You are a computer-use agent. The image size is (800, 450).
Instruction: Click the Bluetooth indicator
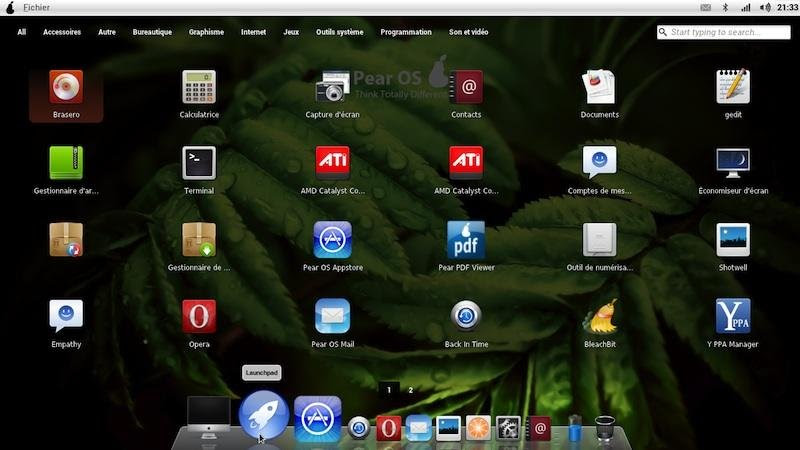point(726,8)
